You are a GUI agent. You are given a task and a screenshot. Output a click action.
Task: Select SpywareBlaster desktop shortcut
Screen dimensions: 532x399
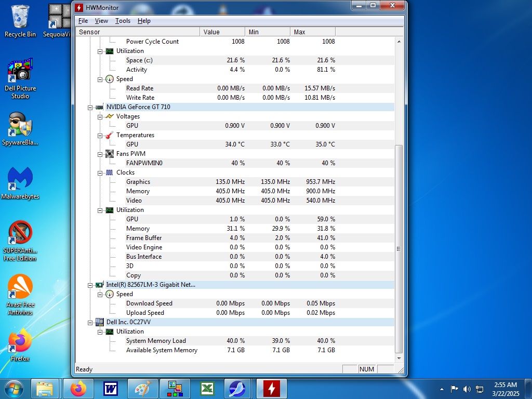[x=20, y=129]
